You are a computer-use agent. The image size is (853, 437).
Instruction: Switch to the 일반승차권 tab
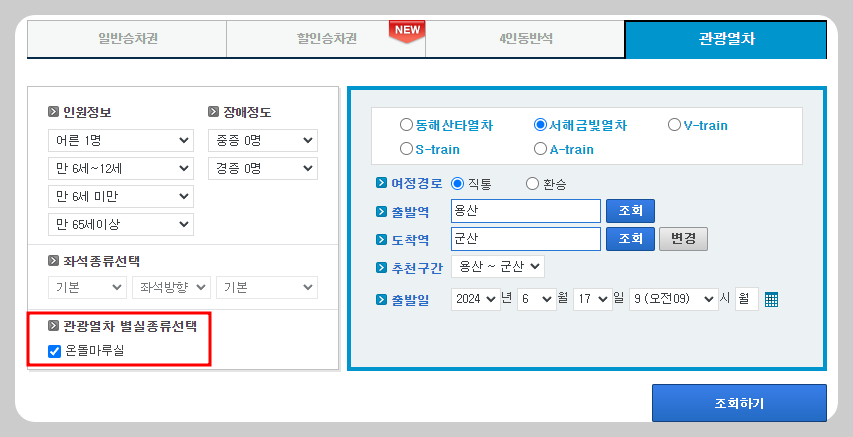tap(127, 39)
